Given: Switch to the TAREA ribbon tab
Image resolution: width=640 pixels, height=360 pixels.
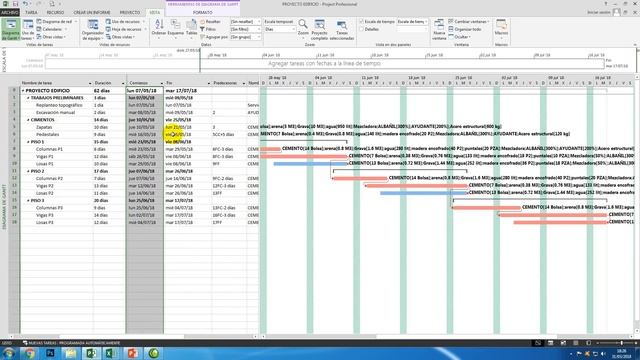Looking at the screenshot, I should 31,12.
